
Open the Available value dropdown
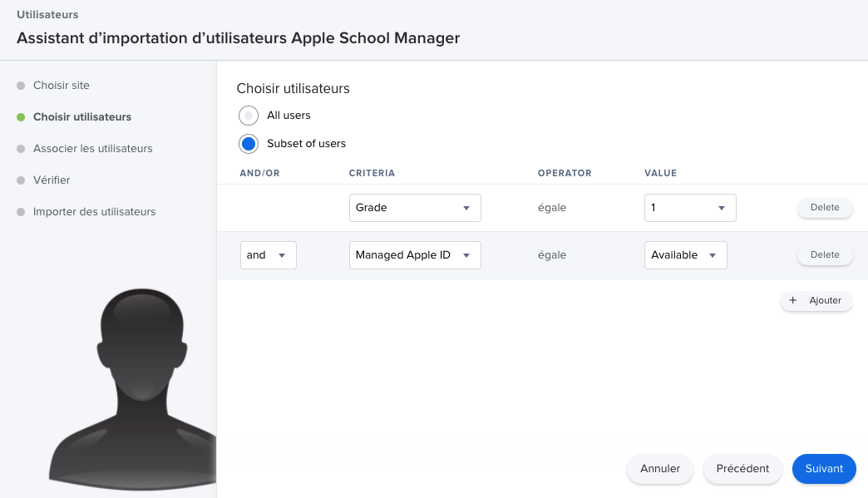click(685, 255)
